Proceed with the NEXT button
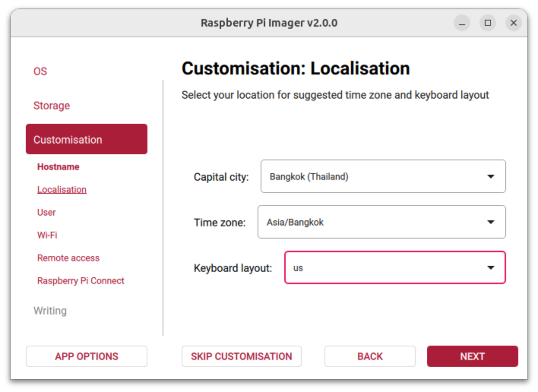Viewport: 538px width, 392px height. (472, 356)
